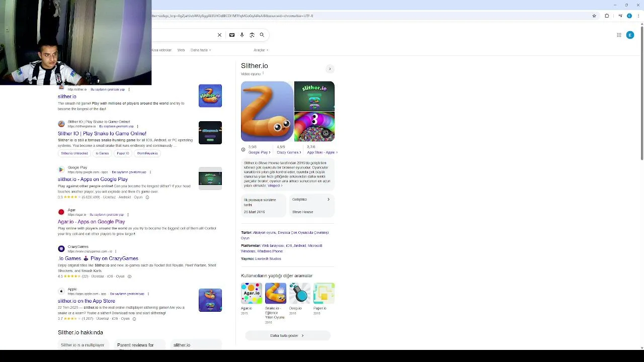Expand the Geliştirici Steve Howse card
This screenshot has width=644, height=362.
311,205
